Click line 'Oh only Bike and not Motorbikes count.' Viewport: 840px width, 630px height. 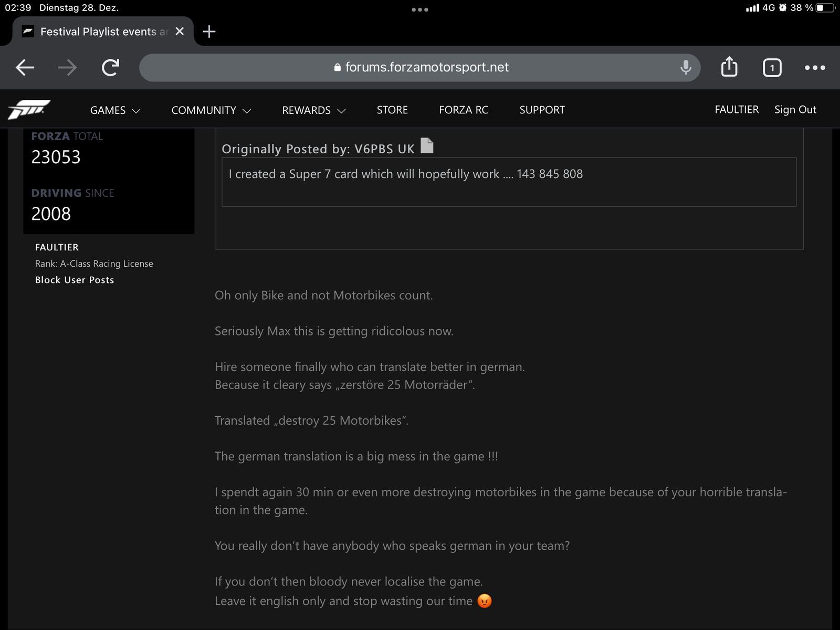point(324,295)
